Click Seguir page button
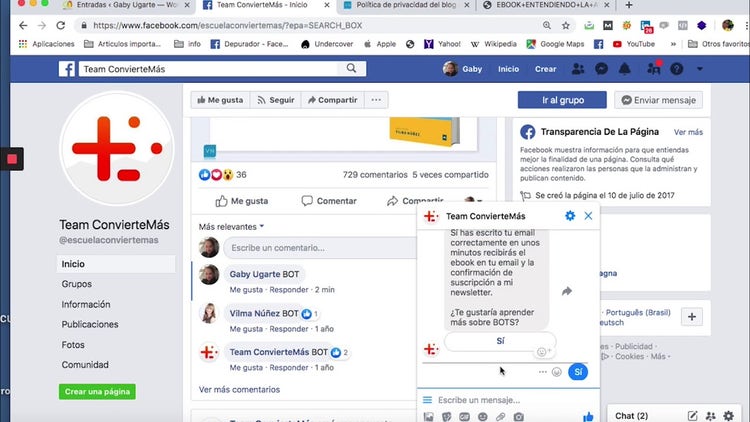750x422 pixels. [x=276, y=100]
